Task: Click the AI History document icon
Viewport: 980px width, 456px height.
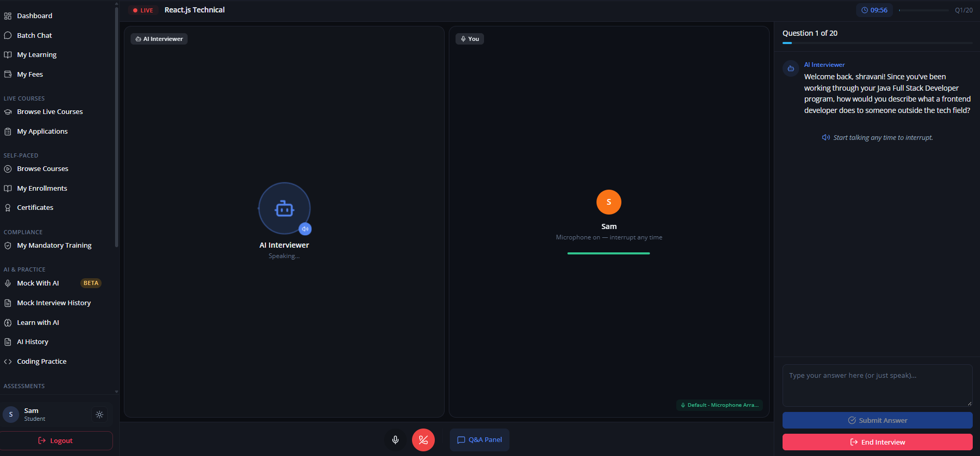Action: coord(8,342)
